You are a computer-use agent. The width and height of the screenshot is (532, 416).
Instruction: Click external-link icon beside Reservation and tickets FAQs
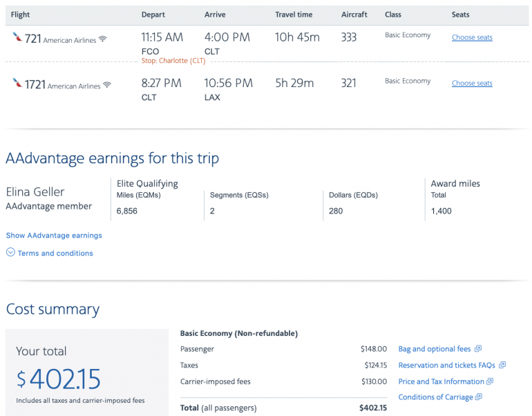click(502, 365)
